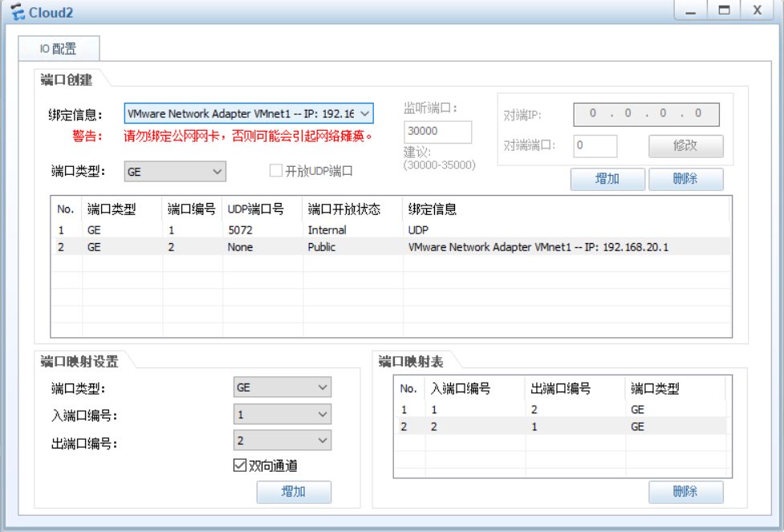
Task: Select mapping row 2 from port 2 to 1
Action: (560, 427)
